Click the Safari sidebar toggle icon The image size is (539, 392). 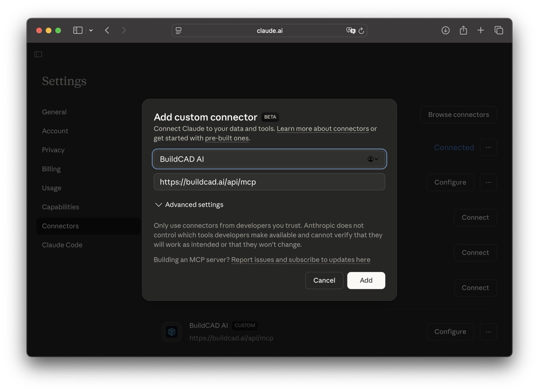pos(77,30)
